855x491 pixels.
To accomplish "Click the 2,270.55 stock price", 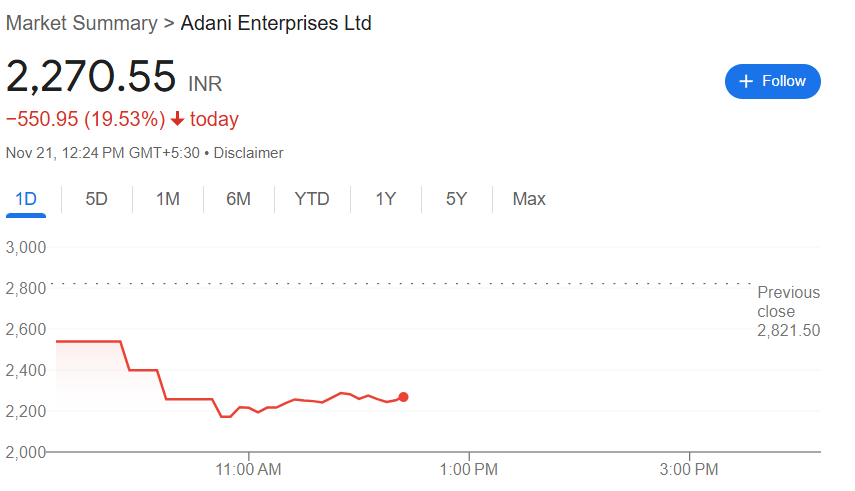I will click(x=92, y=77).
